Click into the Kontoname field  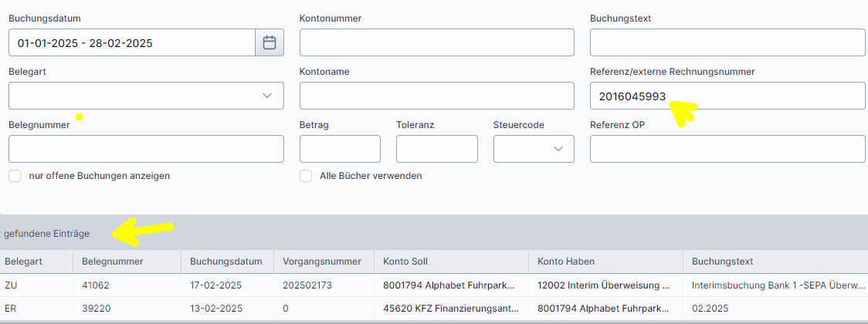(436, 96)
